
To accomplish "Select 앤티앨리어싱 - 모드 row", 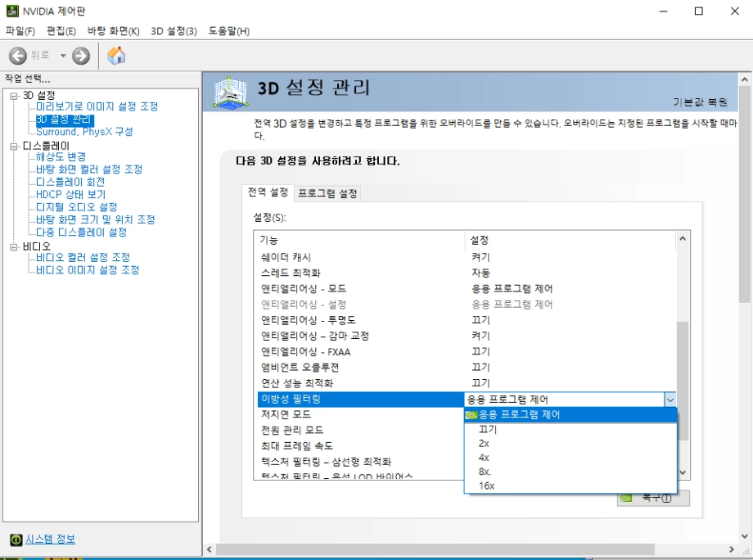I will [x=466, y=289].
